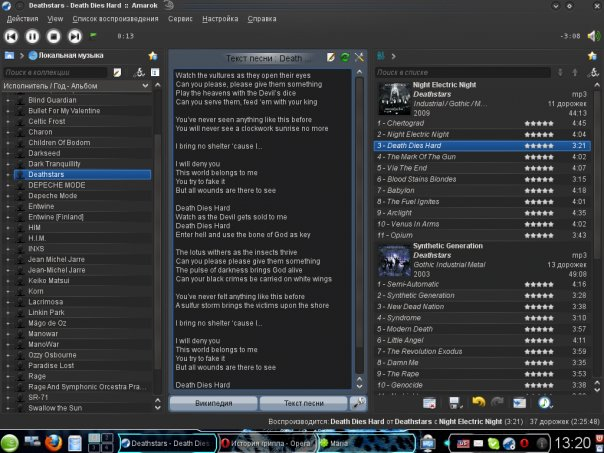Viewport: 604px width, 453px height.
Task: Switch to the Википедия applet
Action: coord(213,403)
